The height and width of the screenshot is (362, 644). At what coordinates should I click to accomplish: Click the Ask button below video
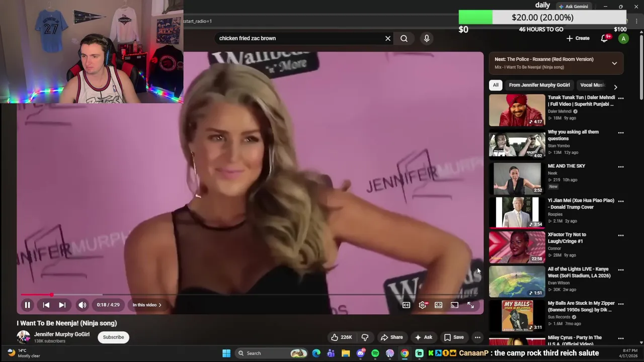pos(423,337)
